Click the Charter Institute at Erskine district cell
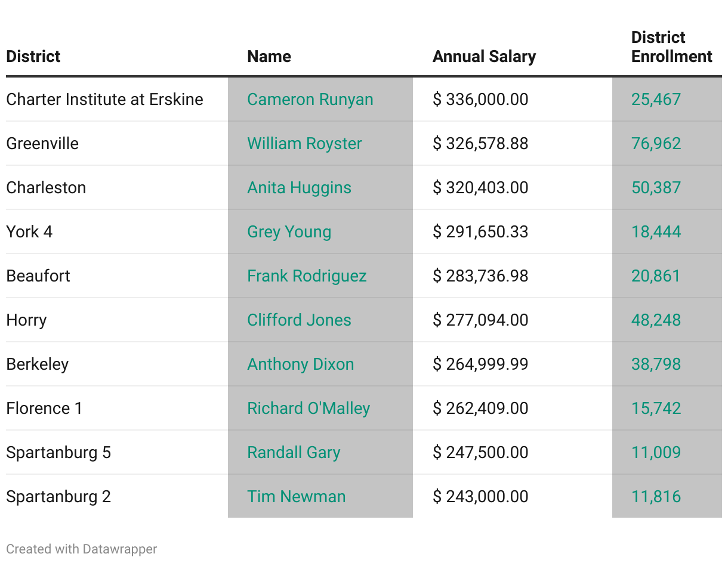The height and width of the screenshot is (563, 728). click(x=104, y=99)
